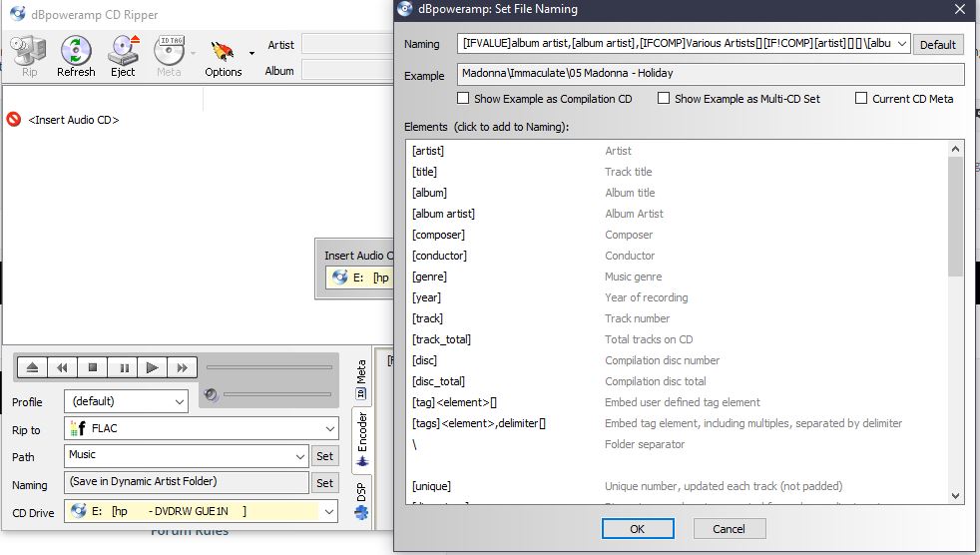
Task: Click the Default naming button
Action: click(938, 45)
